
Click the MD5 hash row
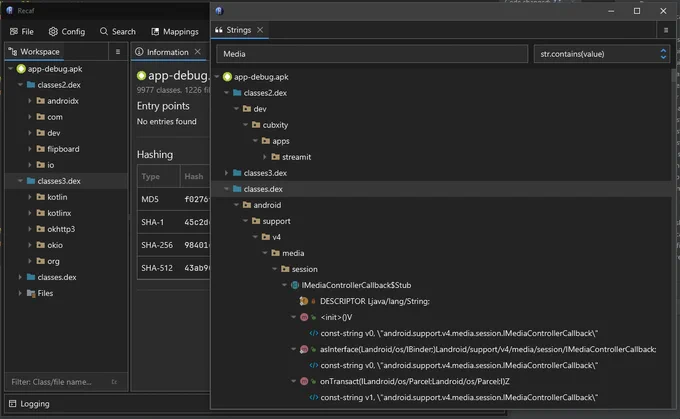(173, 199)
